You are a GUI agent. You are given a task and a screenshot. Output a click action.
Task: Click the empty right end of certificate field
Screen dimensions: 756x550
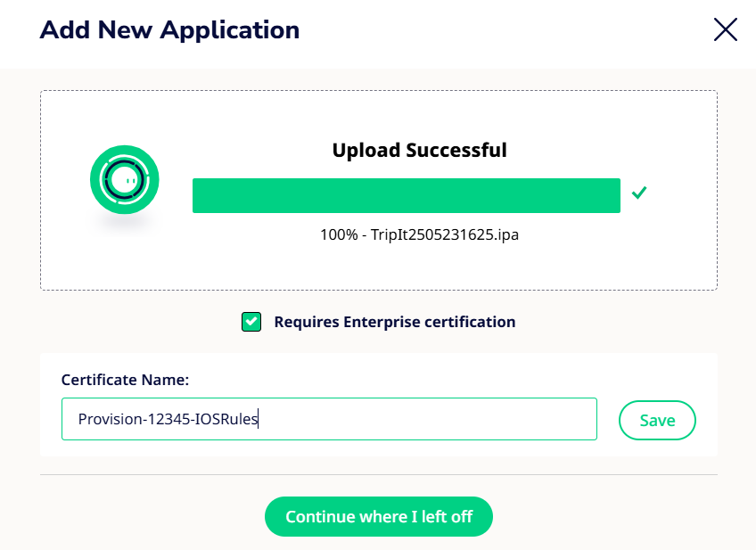(x=482, y=419)
